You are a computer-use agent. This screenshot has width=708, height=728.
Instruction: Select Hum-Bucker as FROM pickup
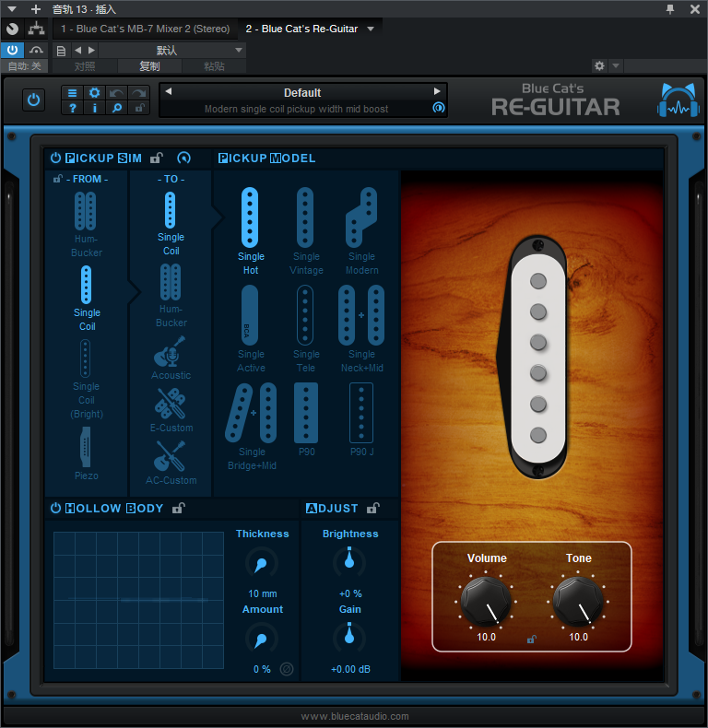tap(86, 224)
